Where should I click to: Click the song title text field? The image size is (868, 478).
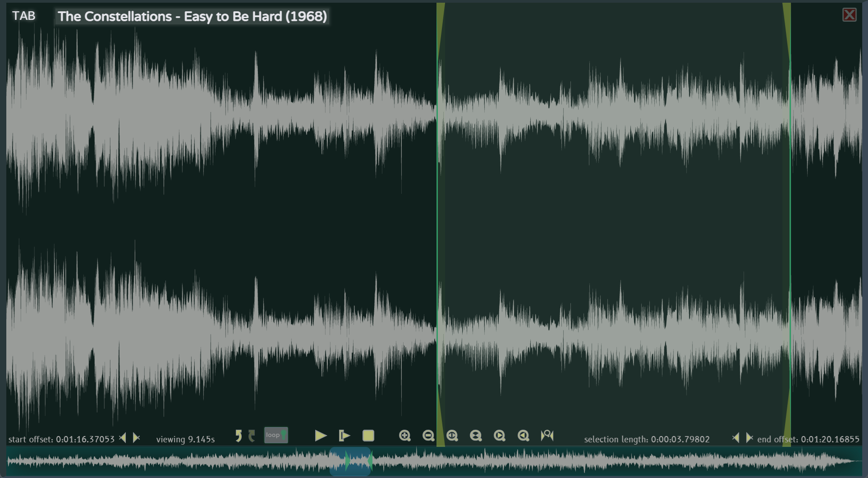192,17
